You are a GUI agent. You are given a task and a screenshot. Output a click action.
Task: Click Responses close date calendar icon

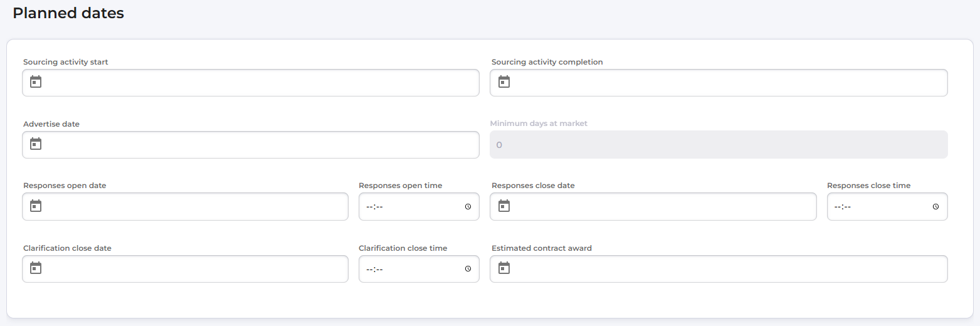[504, 206]
